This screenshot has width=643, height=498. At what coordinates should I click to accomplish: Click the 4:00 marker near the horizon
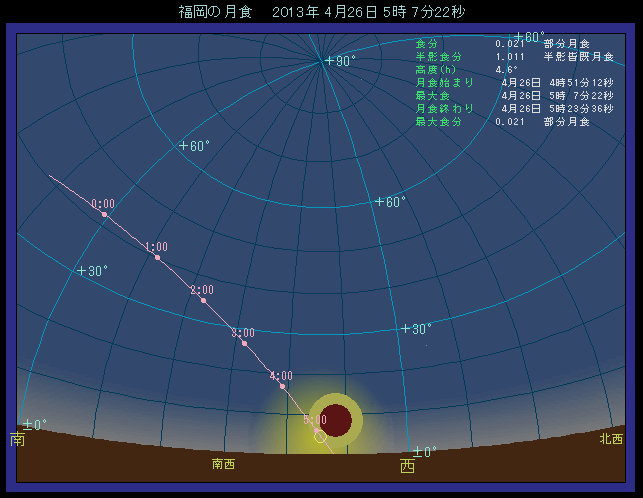click(282, 385)
